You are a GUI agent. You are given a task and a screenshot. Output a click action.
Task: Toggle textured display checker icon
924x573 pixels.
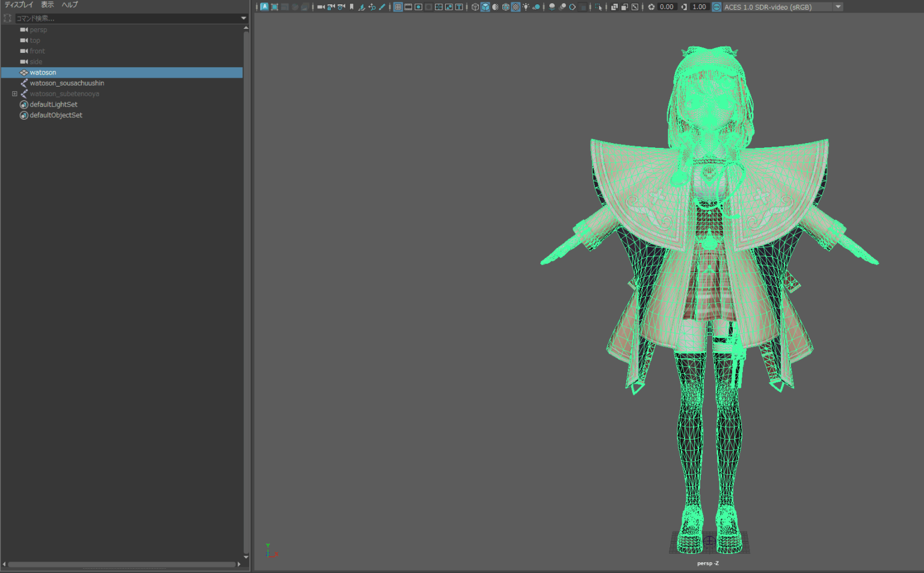516,7
